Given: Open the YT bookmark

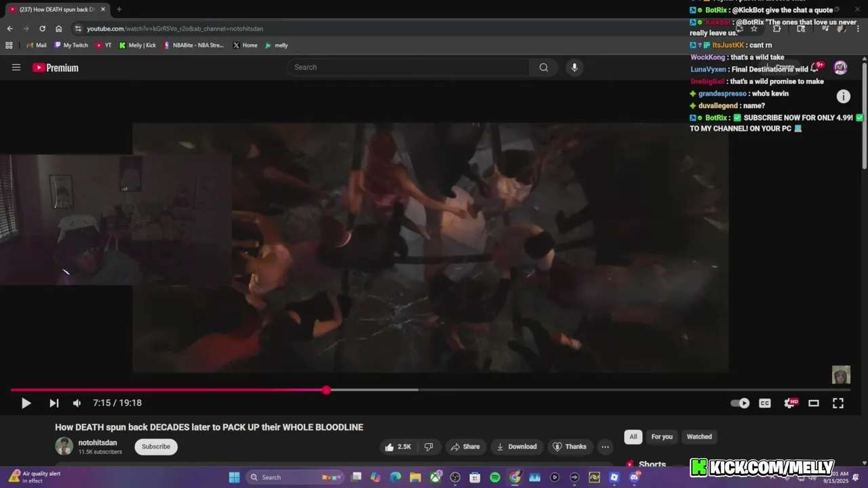Looking at the screenshot, I should (x=104, y=45).
